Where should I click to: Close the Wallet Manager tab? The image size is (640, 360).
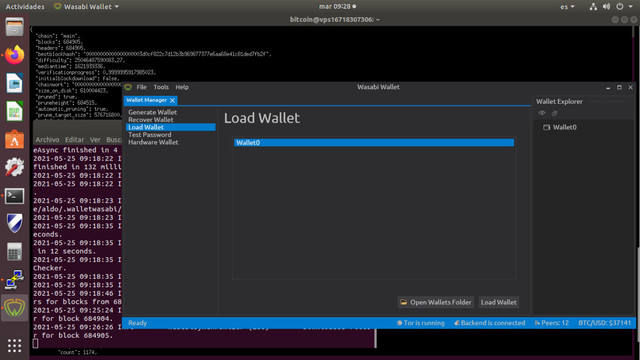[x=172, y=100]
